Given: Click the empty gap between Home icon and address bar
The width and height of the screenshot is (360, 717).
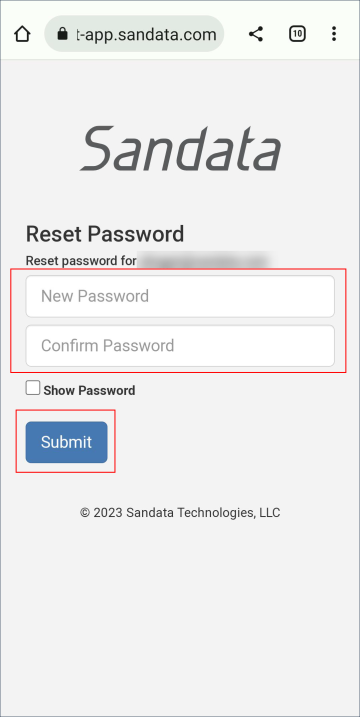Looking at the screenshot, I should pyautogui.click(x=38, y=34).
